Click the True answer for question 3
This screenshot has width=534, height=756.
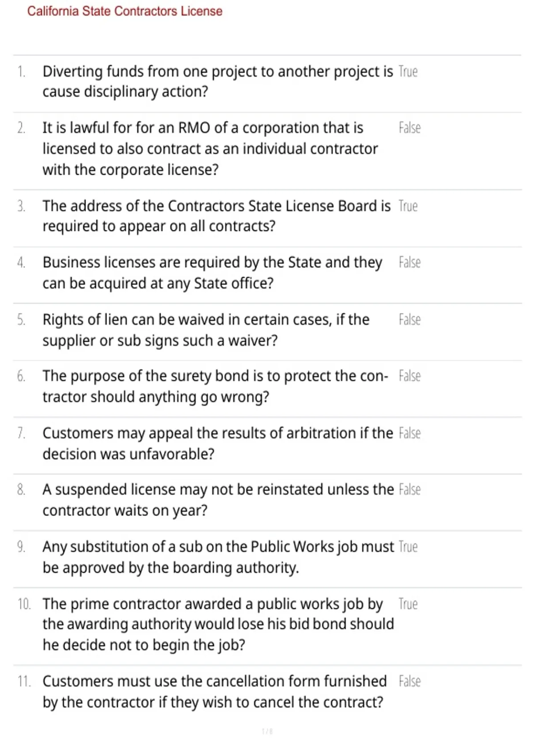(408, 206)
